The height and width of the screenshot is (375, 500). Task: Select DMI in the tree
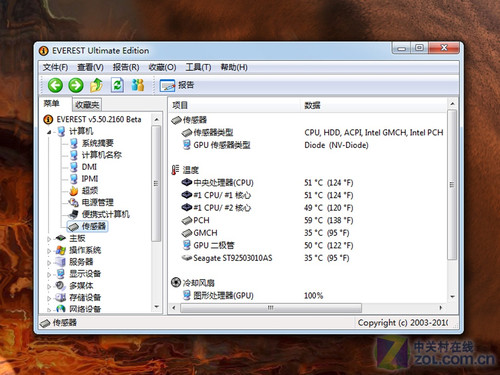click(89, 167)
